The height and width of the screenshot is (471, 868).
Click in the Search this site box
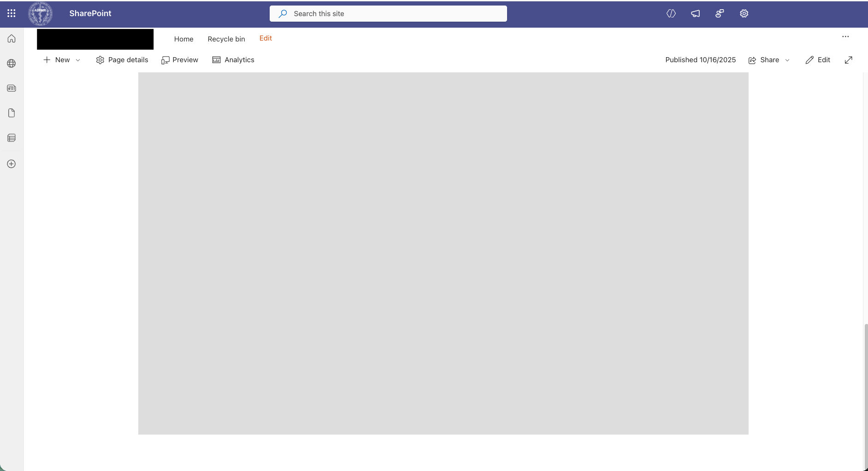point(388,14)
